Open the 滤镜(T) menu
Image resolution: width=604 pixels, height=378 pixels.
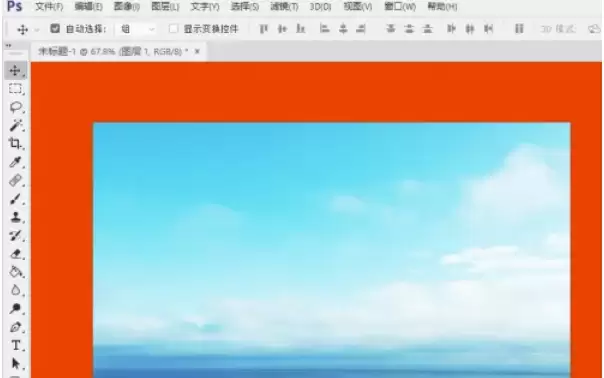pos(284,7)
